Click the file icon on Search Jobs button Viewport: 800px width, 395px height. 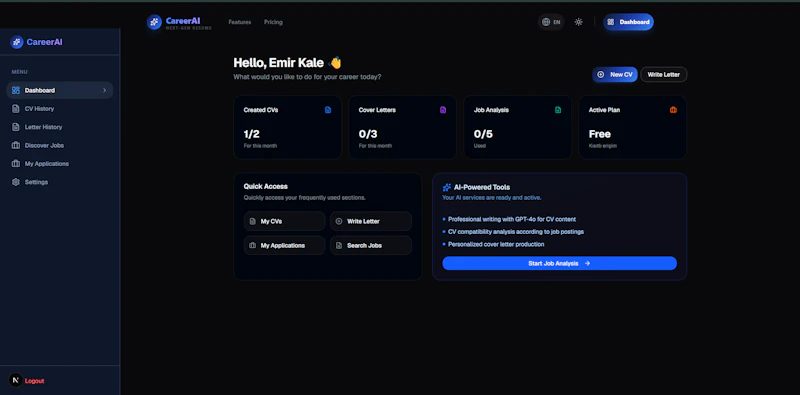[339, 245]
